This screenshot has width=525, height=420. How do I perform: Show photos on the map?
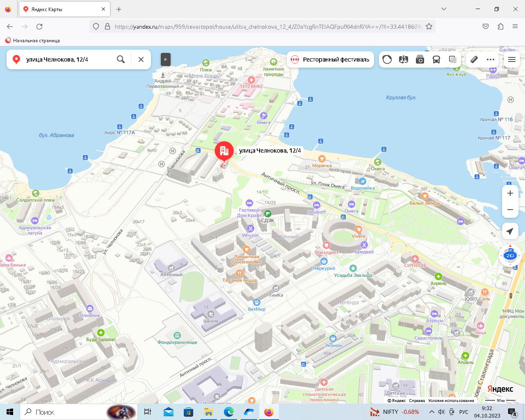[x=420, y=59]
